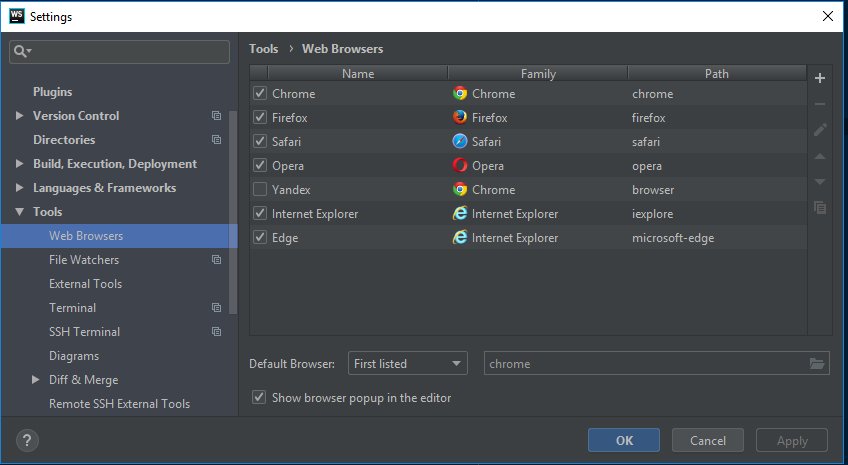This screenshot has width=848, height=465.
Task: Select Plugins in the settings tree
Action: coord(52,91)
